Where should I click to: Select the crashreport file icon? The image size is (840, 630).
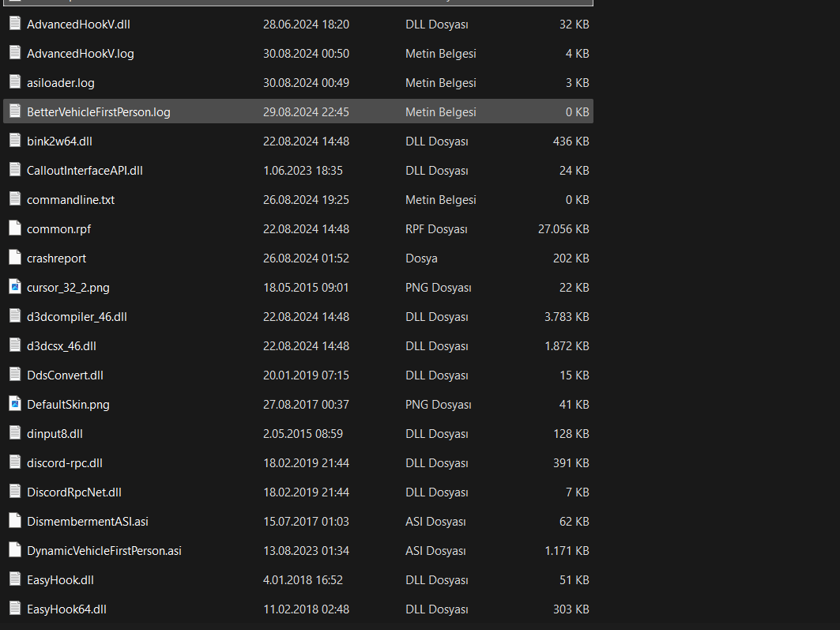click(x=14, y=258)
